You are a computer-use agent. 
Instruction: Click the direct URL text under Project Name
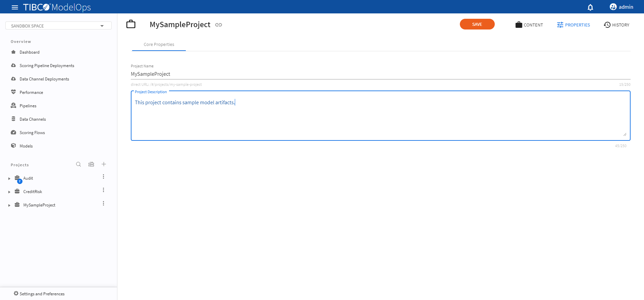[166, 84]
